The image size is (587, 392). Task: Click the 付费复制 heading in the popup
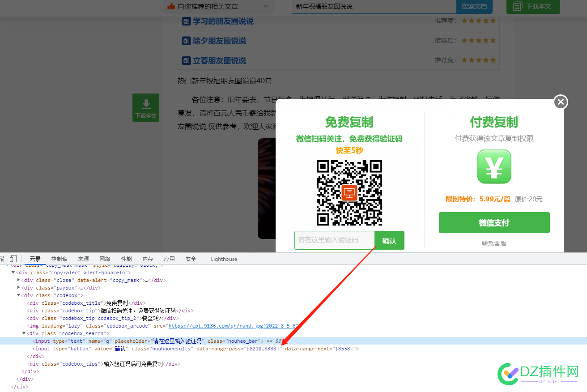click(x=494, y=122)
